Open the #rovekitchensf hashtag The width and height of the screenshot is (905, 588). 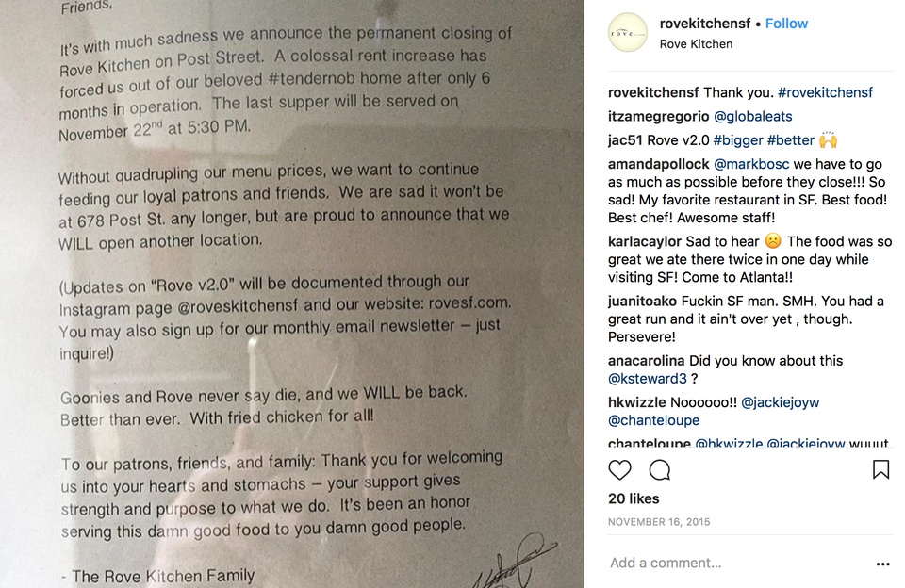(x=825, y=92)
